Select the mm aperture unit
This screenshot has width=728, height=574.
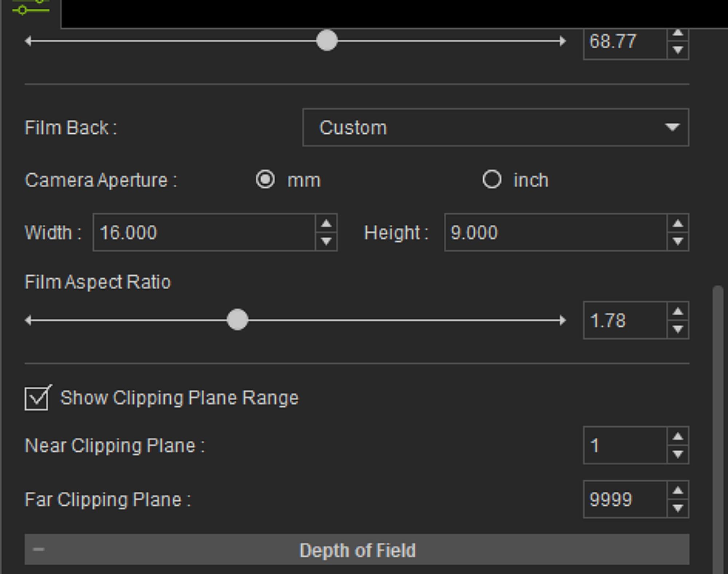click(x=265, y=180)
